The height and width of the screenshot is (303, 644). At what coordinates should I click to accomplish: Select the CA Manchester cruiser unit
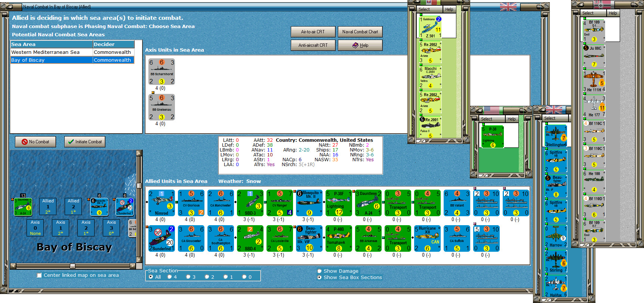click(221, 203)
